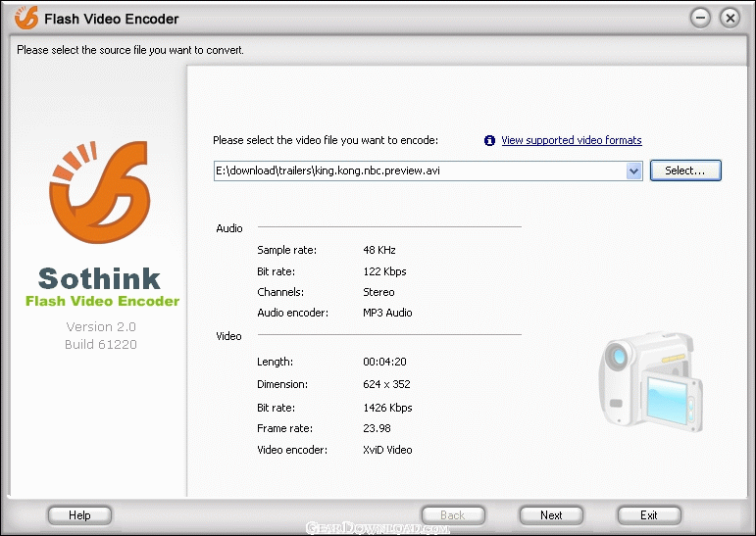756x536 pixels.
Task: Open Help
Action: tap(79, 515)
